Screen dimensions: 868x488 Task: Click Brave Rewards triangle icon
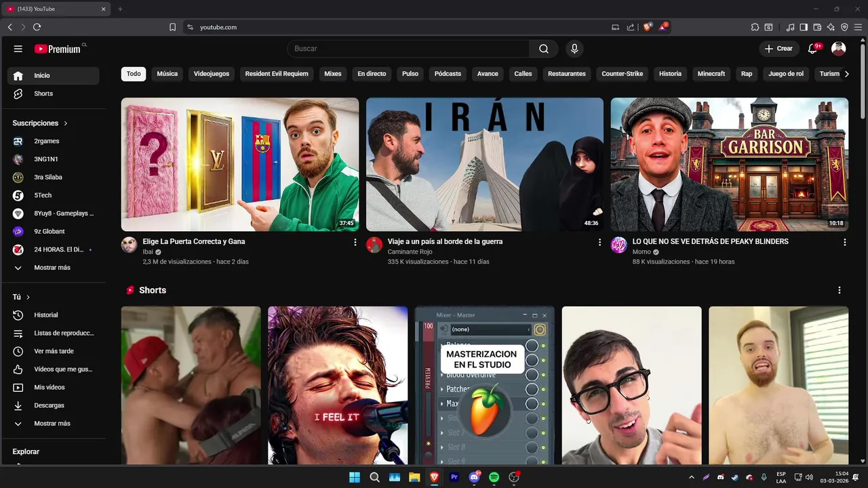(663, 27)
